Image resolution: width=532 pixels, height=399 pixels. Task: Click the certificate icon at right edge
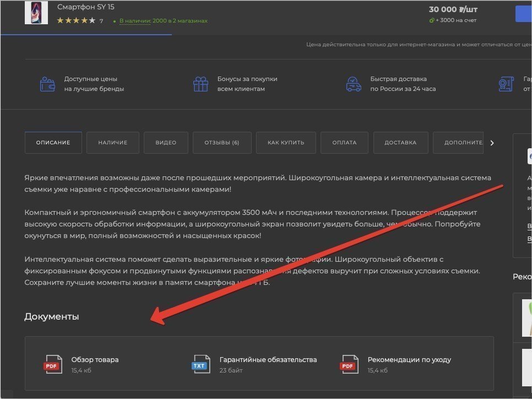[506, 84]
